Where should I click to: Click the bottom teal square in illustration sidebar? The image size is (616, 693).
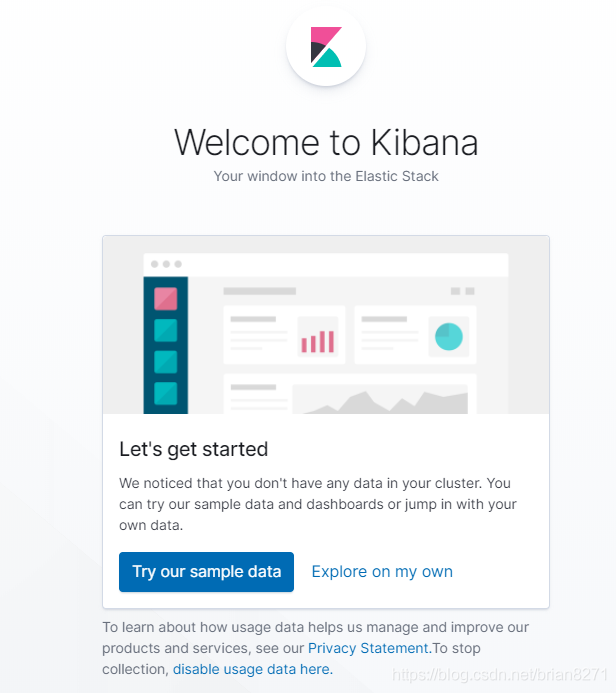click(x=165, y=392)
